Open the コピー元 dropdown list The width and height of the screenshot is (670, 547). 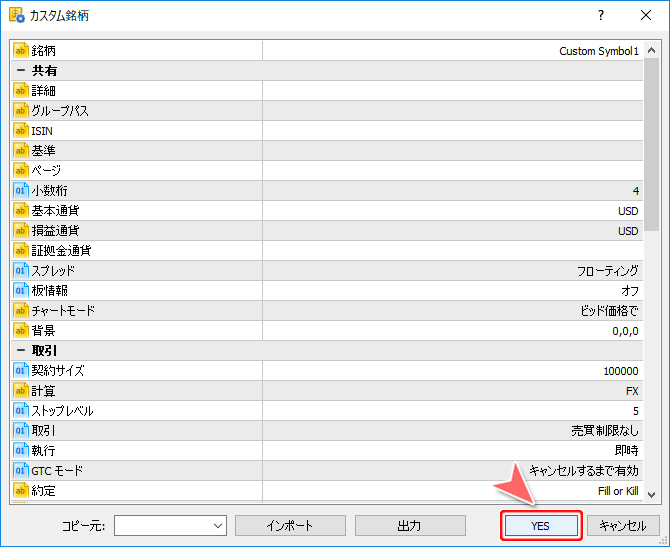pyautogui.click(x=218, y=526)
